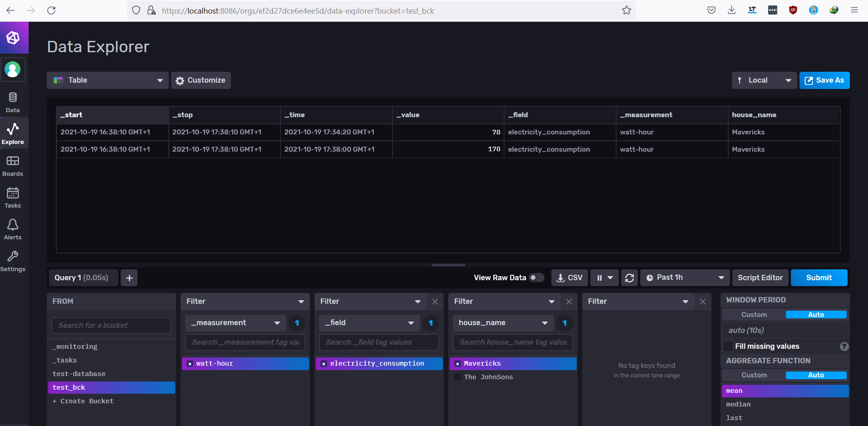The height and width of the screenshot is (426, 868).
Task: Choose mean aggregate function
Action: [785, 391]
